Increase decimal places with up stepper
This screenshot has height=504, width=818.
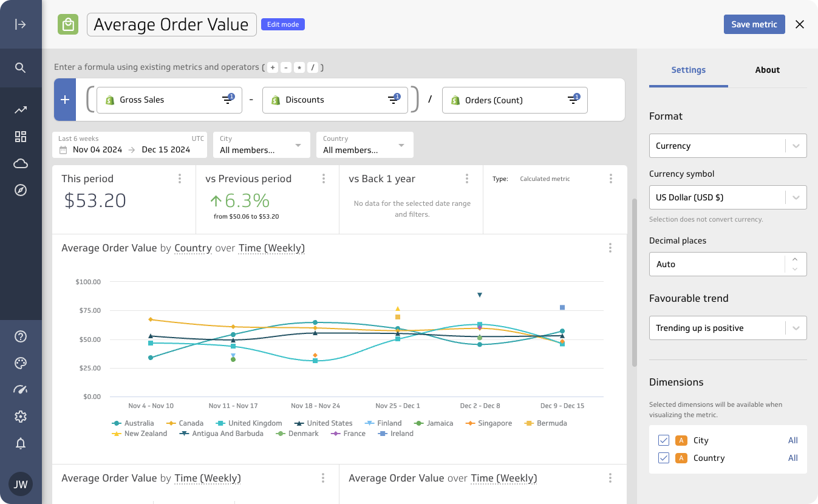coord(795,259)
